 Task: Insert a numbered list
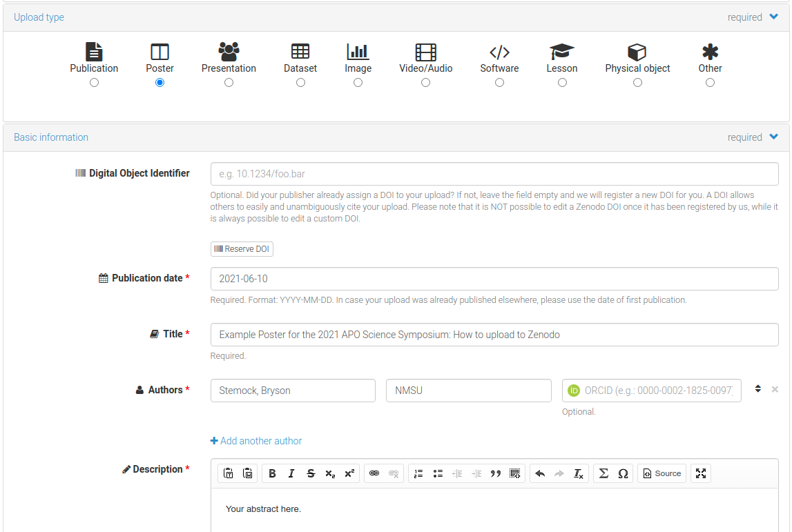(x=418, y=473)
